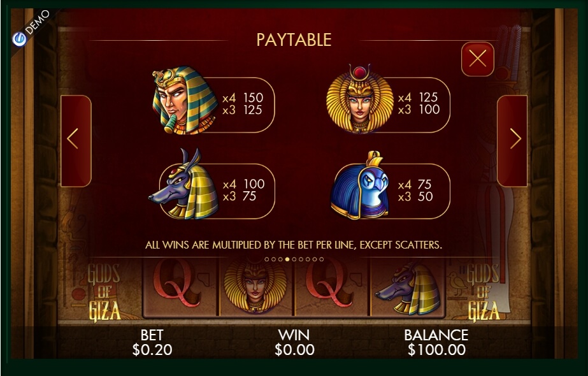Select the last page indicator dot
The width and height of the screenshot is (588, 376).
pyautogui.click(x=321, y=259)
